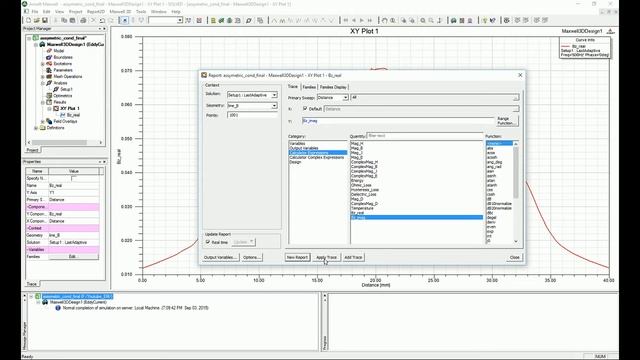This screenshot has height=360, width=640.
Task: Switch to the Families Display tab
Action: click(333, 87)
